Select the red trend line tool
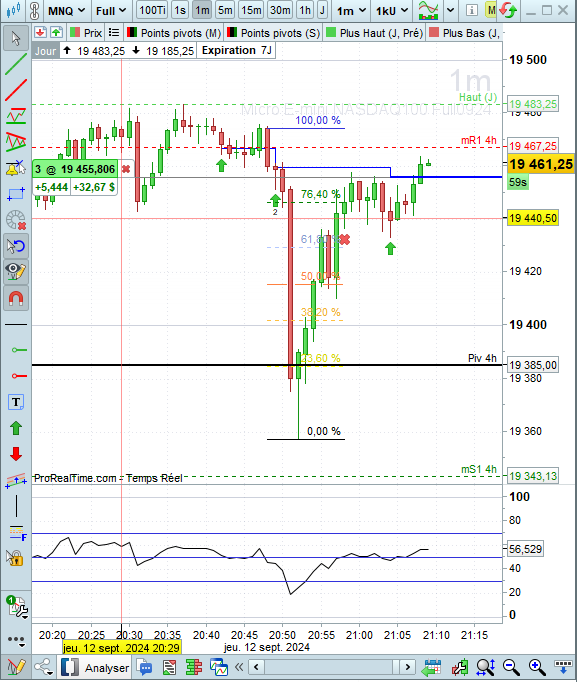 [x=16, y=90]
